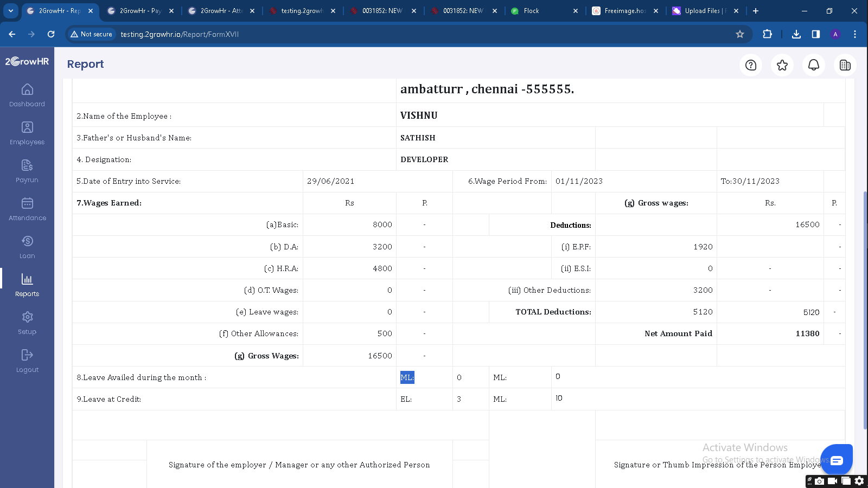Image resolution: width=868 pixels, height=488 pixels.
Task: Open Chrome's three-dot menu
Action: pos(855,34)
